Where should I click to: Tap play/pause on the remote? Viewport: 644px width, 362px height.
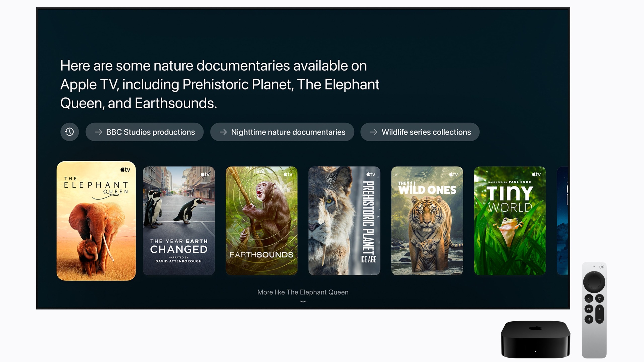tap(589, 309)
